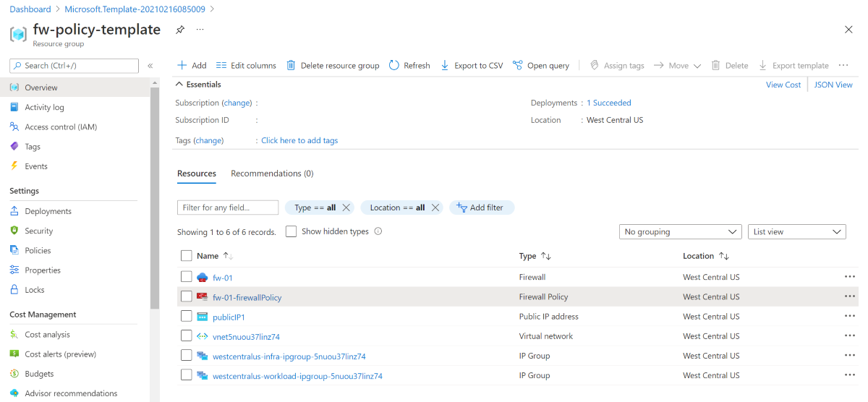Open the fw-01-firewallPolicy resource link
This screenshot has width=868, height=402.
click(x=247, y=297)
